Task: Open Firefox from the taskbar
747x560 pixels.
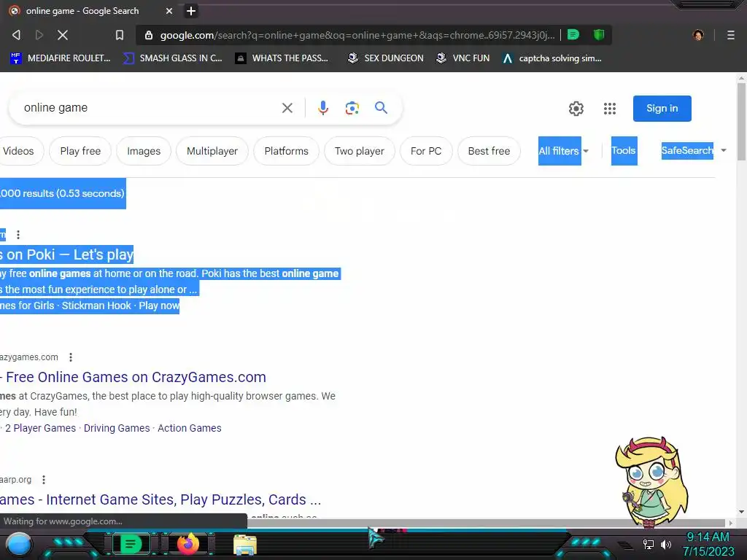Action: [x=188, y=544]
